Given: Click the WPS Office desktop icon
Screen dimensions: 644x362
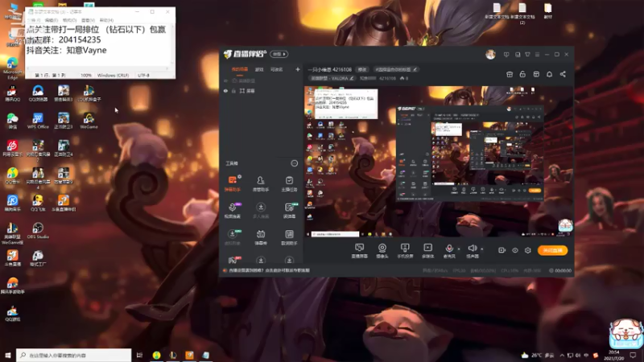Looking at the screenshot, I should [38, 121].
